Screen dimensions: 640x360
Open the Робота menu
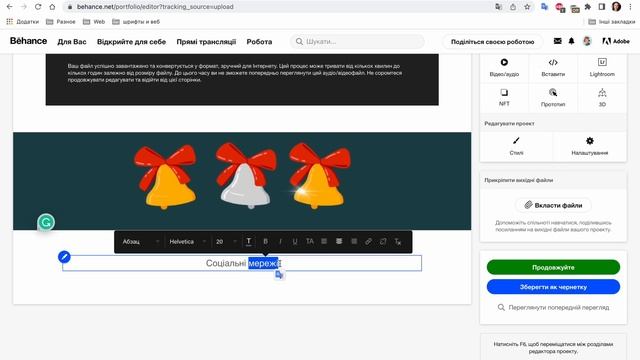(259, 42)
